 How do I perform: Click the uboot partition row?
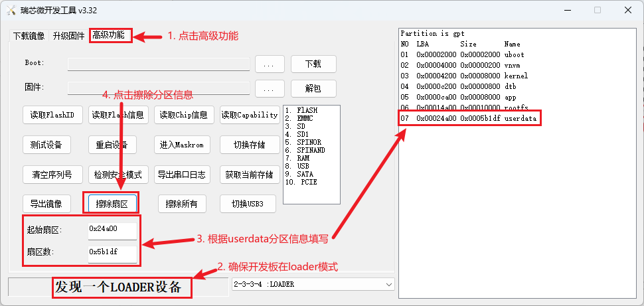[463, 54]
